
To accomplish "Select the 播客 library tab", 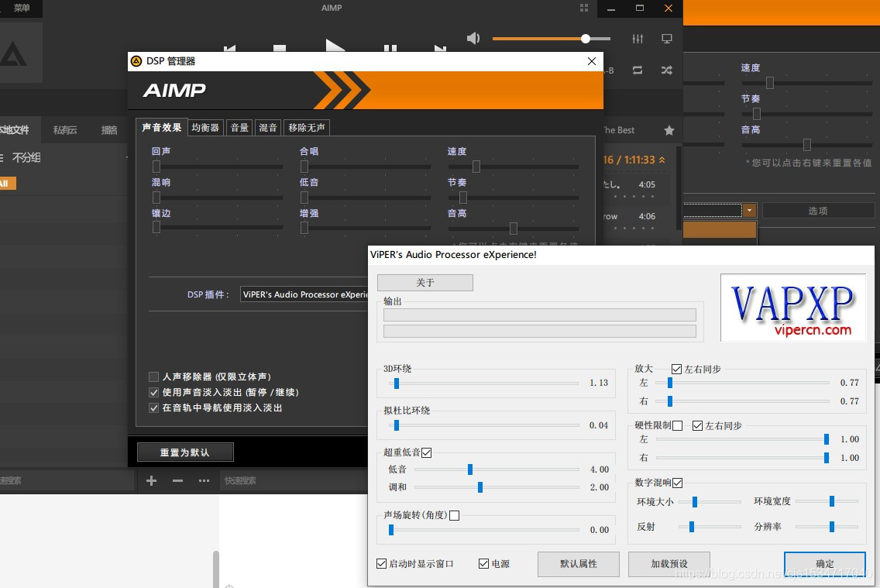I will click(x=109, y=130).
